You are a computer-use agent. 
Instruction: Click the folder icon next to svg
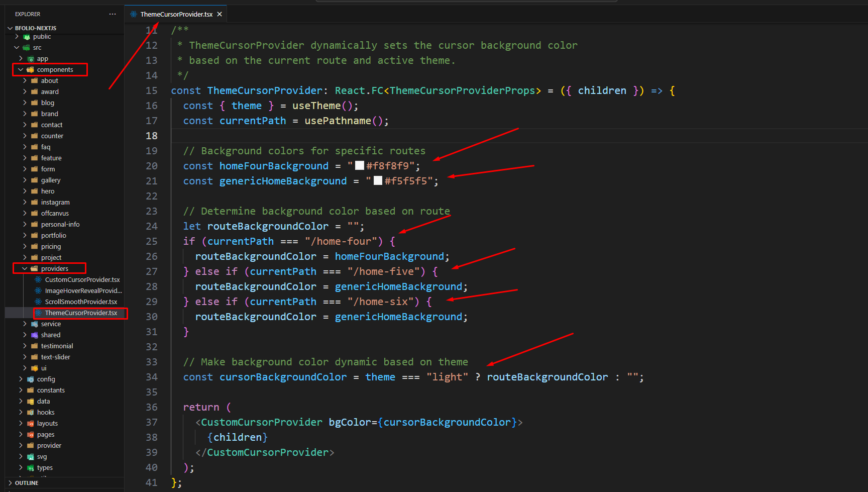[31, 457]
